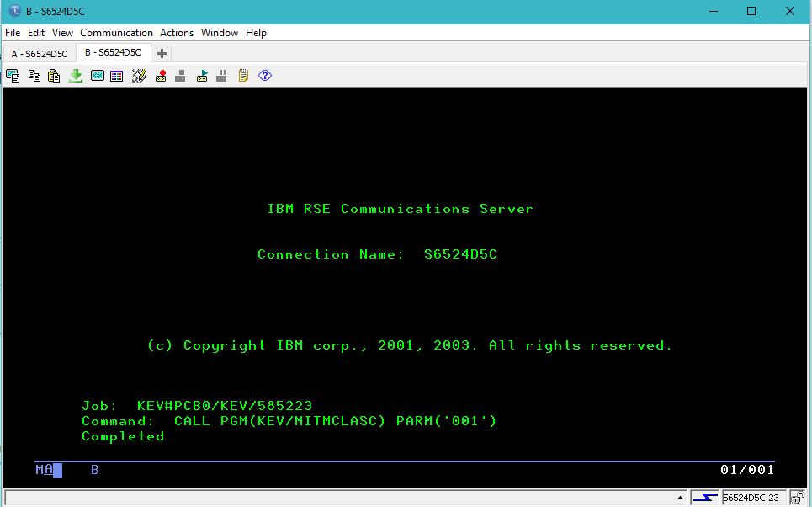Click the green play macro icon

pyautogui.click(x=202, y=76)
